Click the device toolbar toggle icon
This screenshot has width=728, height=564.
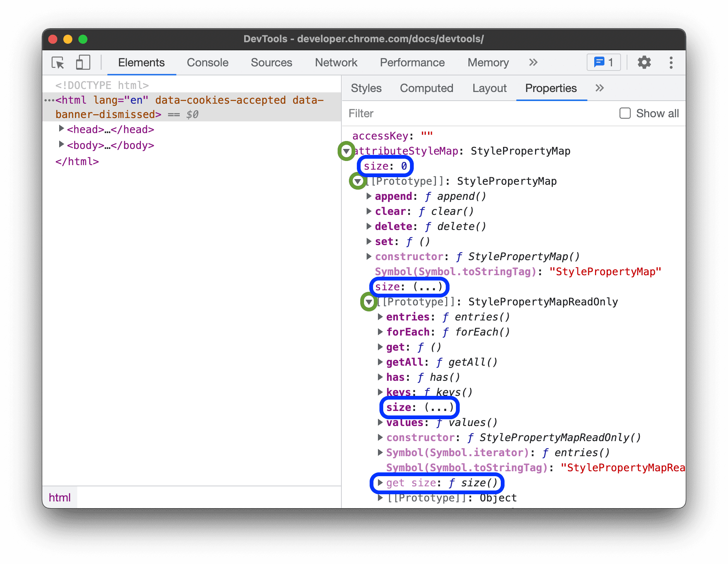(83, 63)
